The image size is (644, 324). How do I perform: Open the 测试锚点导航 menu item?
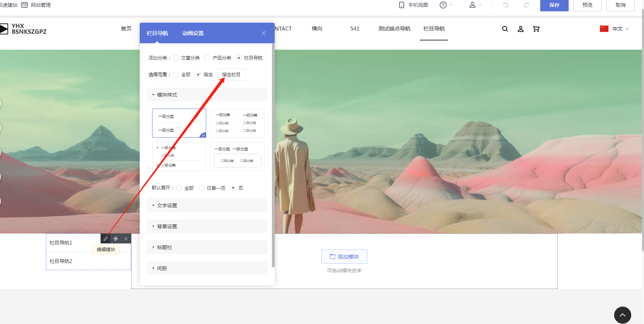click(x=394, y=29)
